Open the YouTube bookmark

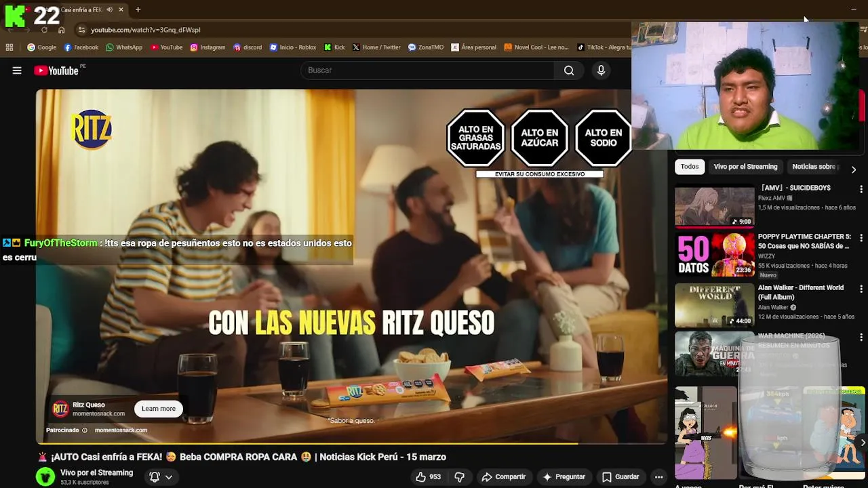pyautogui.click(x=167, y=47)
